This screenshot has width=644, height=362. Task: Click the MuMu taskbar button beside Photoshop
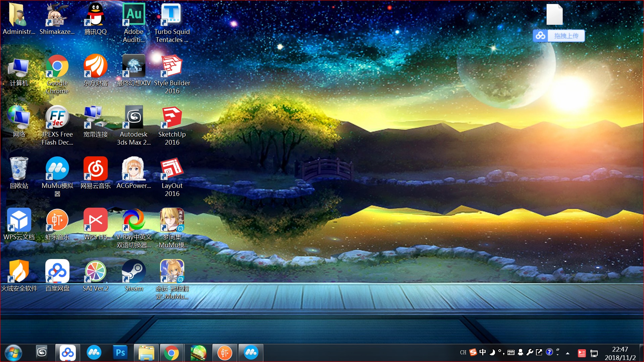click(x=94, y=353)
